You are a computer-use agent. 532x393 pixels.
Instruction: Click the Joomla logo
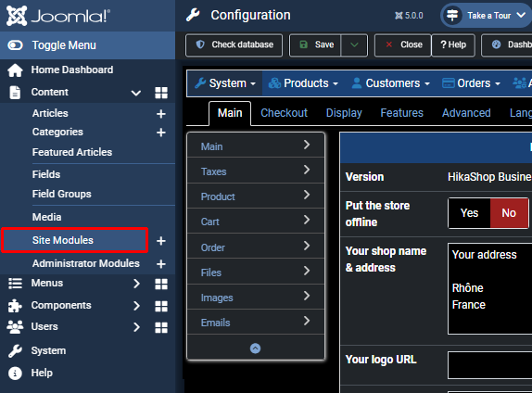coord(58,16)
